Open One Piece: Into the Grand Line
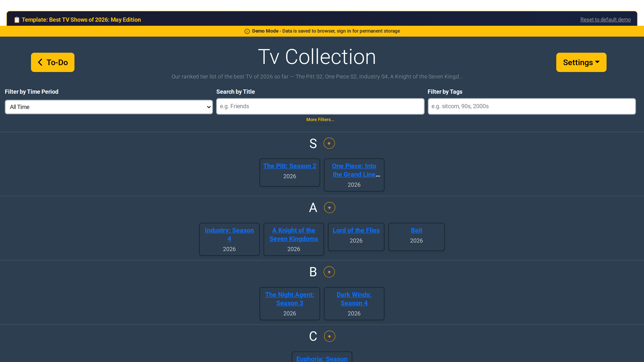Image resolution: width=644 pixels, height=362 pixels. coord(354,170)
